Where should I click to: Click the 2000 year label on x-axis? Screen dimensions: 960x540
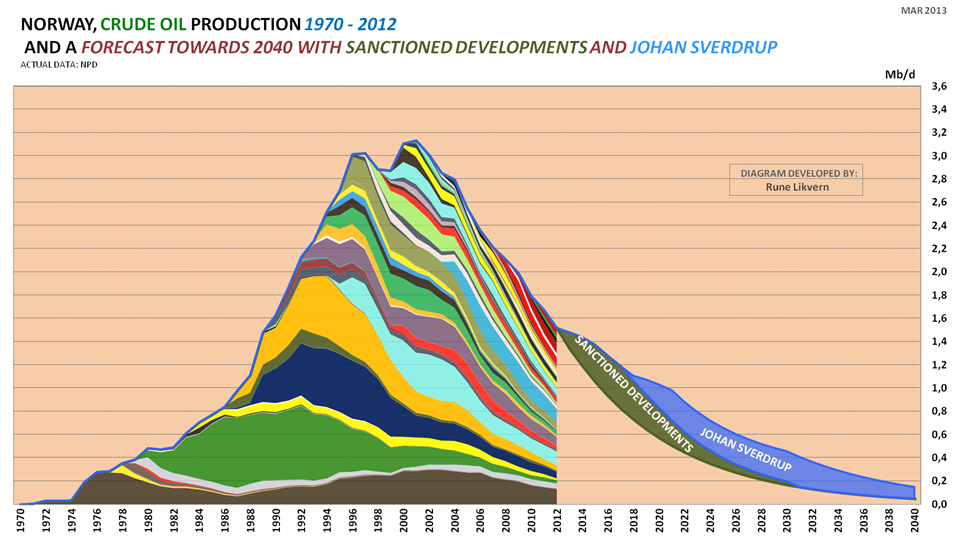click(x=403, y=521)
